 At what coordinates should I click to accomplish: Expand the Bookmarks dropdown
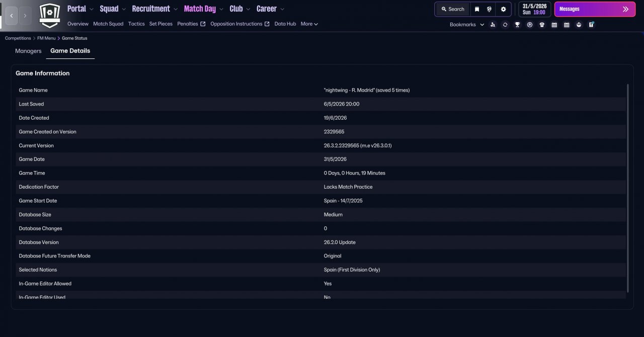click(x=467, y=25)
